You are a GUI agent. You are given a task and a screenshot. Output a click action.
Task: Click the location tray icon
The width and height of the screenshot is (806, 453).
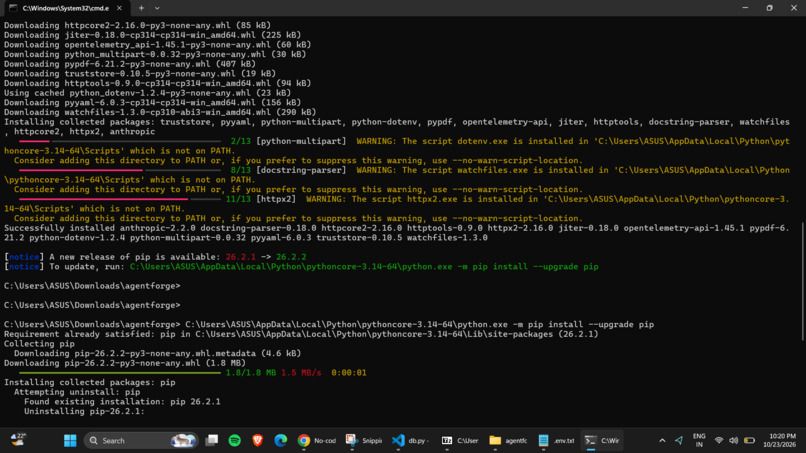tap(679, 440)
